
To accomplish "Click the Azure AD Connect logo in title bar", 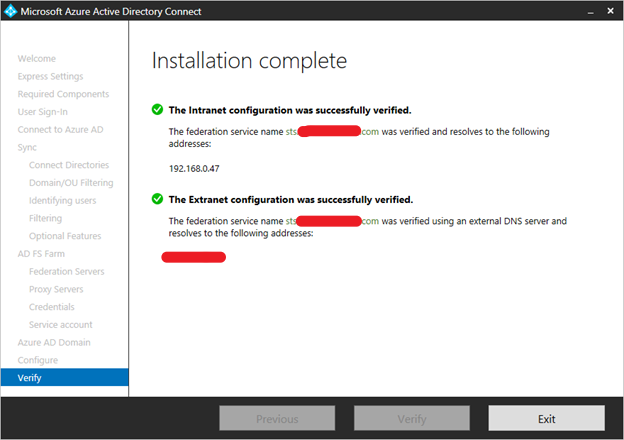I will 10,11.
